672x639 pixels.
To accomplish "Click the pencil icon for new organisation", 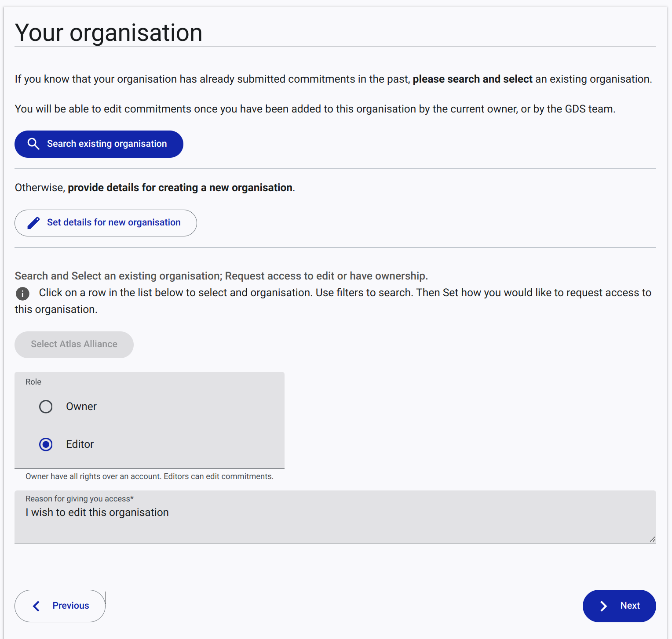I will [x=33, y=223].
